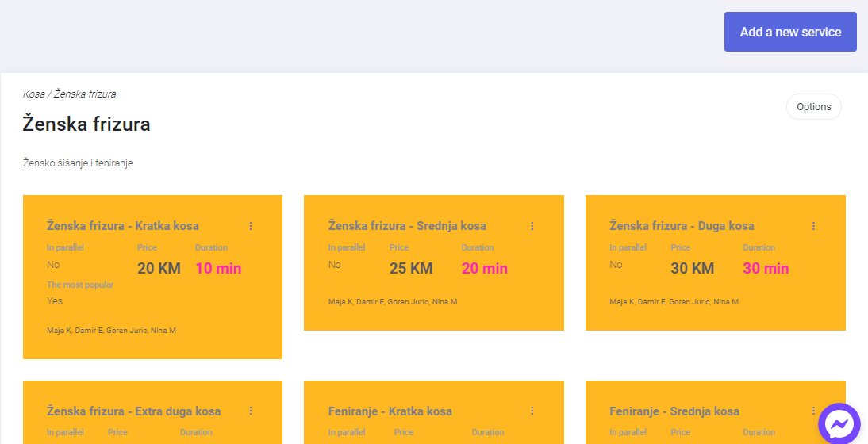Click the Add a new service button
This screenshot has width=868, height=444.
click(790, 32)
